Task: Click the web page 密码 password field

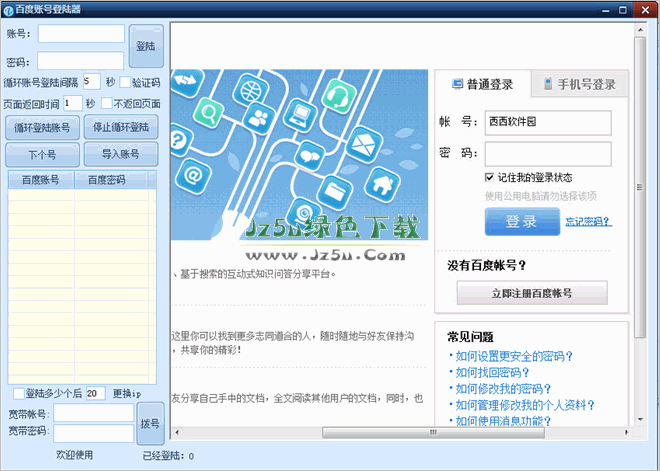Action: (548, 154)
